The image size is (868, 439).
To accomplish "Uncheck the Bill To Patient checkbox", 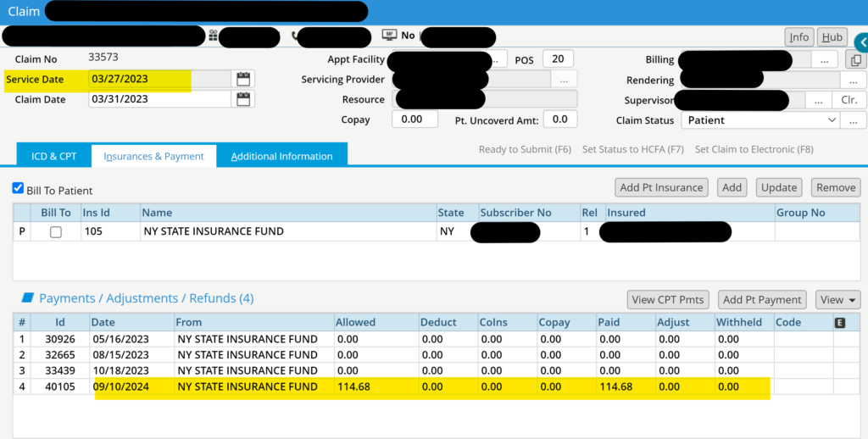I will pos(19,189).
